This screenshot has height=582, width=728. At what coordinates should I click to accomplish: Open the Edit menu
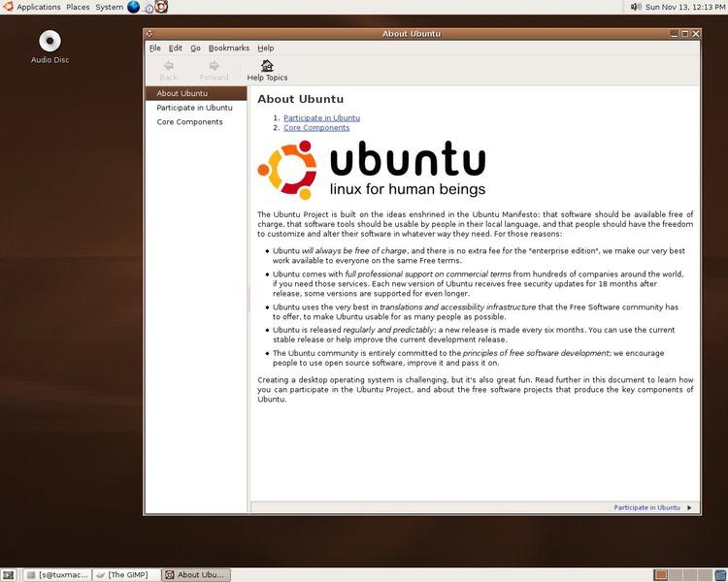[175, 48]
